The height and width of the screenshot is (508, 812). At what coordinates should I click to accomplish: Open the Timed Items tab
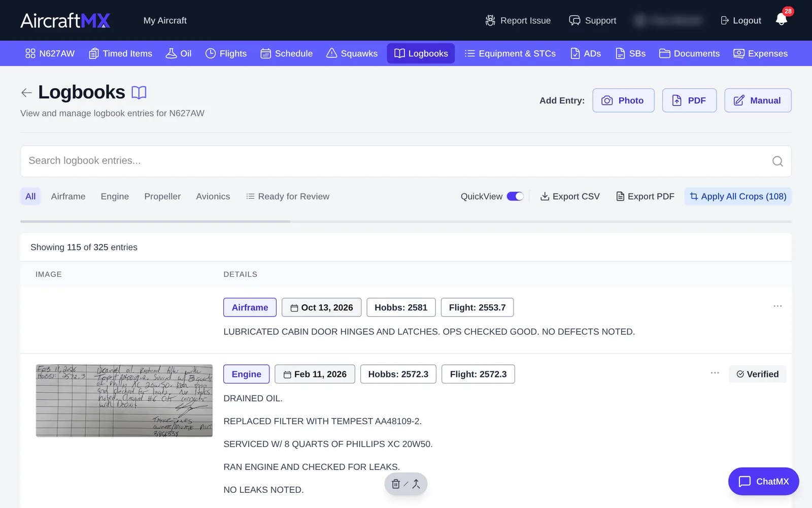pyautogui.click(x=121, y=53)
